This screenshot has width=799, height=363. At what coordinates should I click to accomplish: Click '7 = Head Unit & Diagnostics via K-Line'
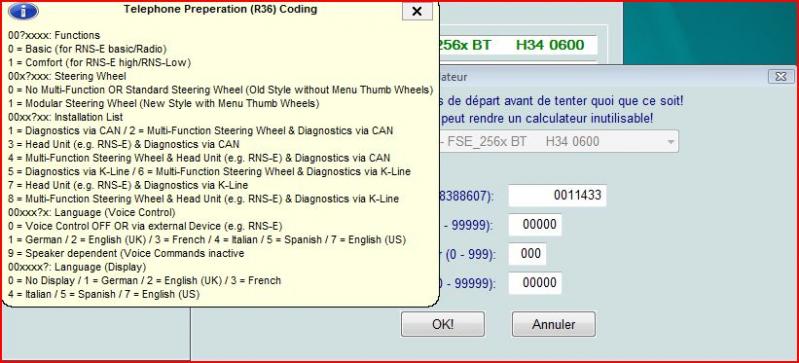coord(128,185)
